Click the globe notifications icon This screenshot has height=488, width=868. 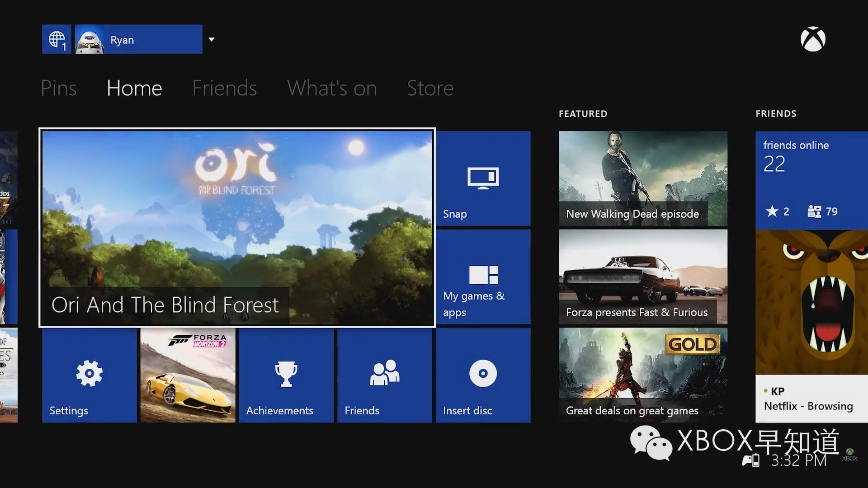57,39
